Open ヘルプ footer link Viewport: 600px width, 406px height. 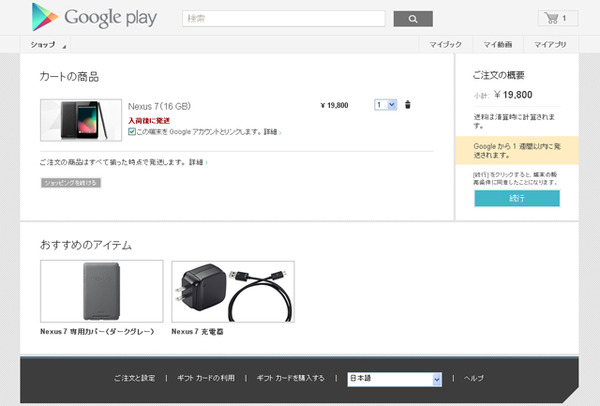tap(473, 378)
